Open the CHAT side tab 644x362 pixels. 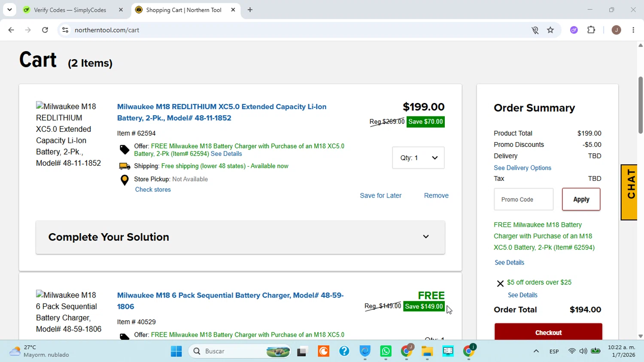click(x=629, y=192)
